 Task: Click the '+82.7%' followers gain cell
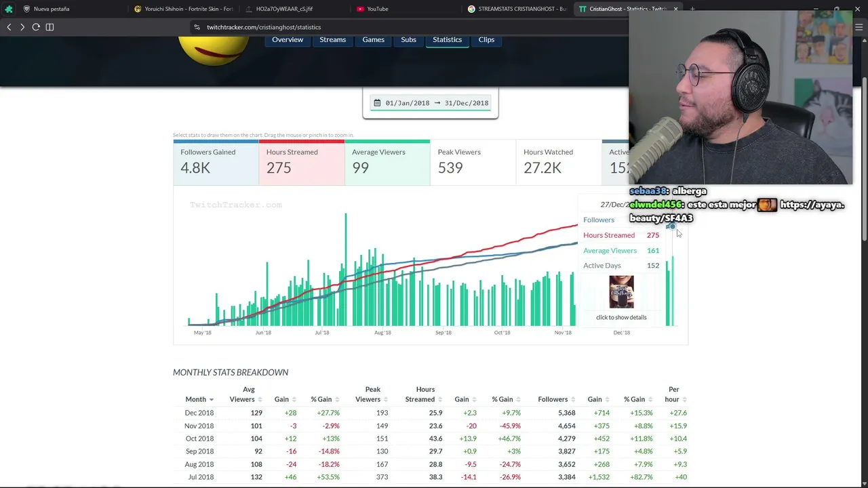click(641, 477)
